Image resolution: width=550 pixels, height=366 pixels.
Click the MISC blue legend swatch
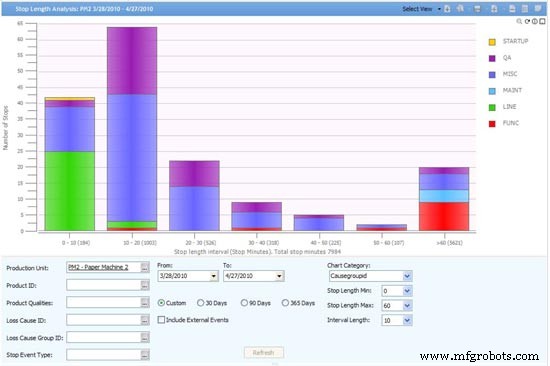pyautogui.click(x=492, y=75)
